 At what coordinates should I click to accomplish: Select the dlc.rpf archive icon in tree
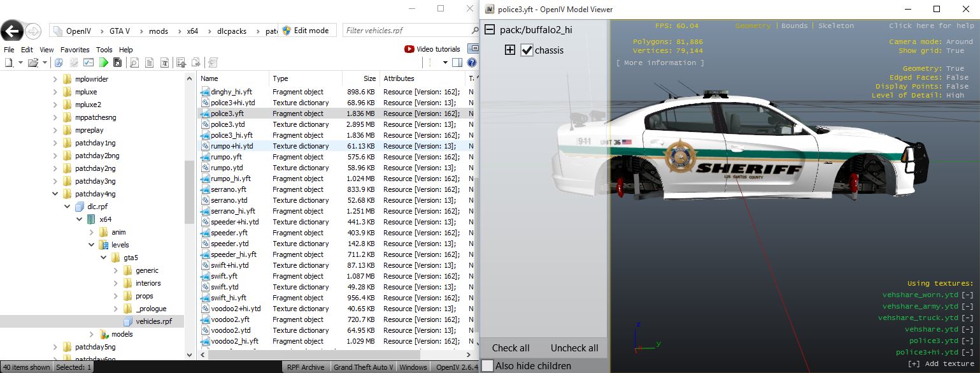[x=80, y=207]
